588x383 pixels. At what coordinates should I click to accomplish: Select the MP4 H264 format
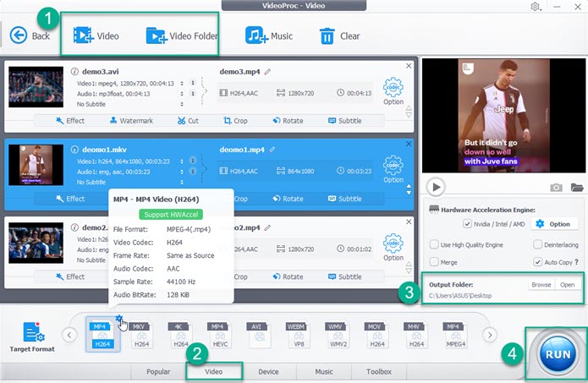(x=102, y=335)
